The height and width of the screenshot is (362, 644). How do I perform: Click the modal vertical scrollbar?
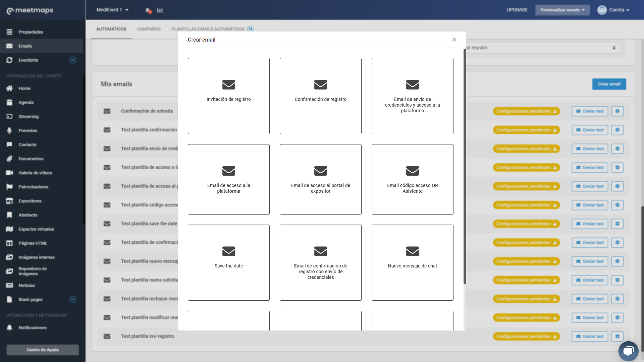click(x=465, y=166)
